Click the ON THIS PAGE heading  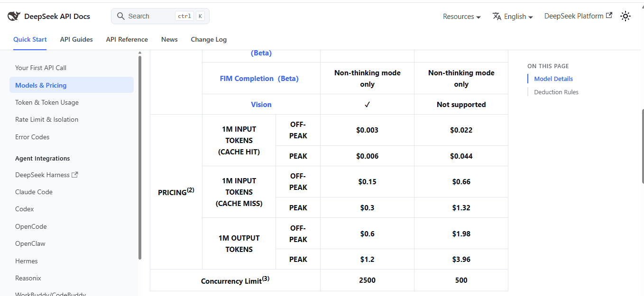click(548, 66)
